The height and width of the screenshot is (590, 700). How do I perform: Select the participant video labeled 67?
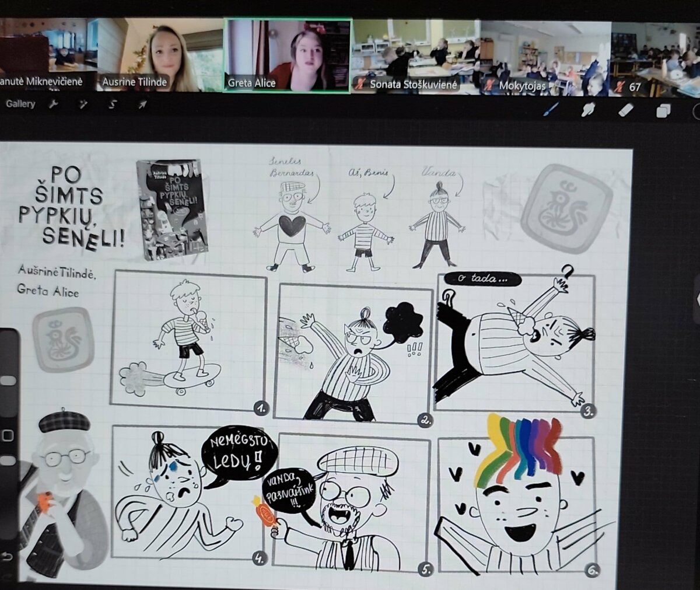pyautogui.click(x=654, y=57)
